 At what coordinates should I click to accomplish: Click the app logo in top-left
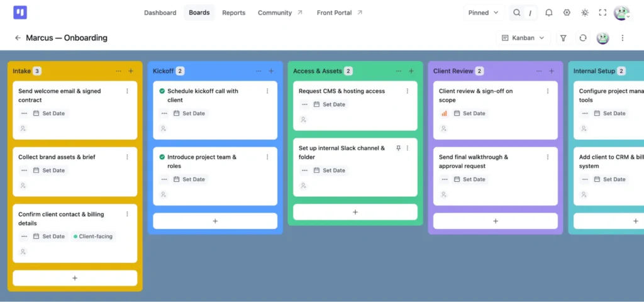(19, 13)
